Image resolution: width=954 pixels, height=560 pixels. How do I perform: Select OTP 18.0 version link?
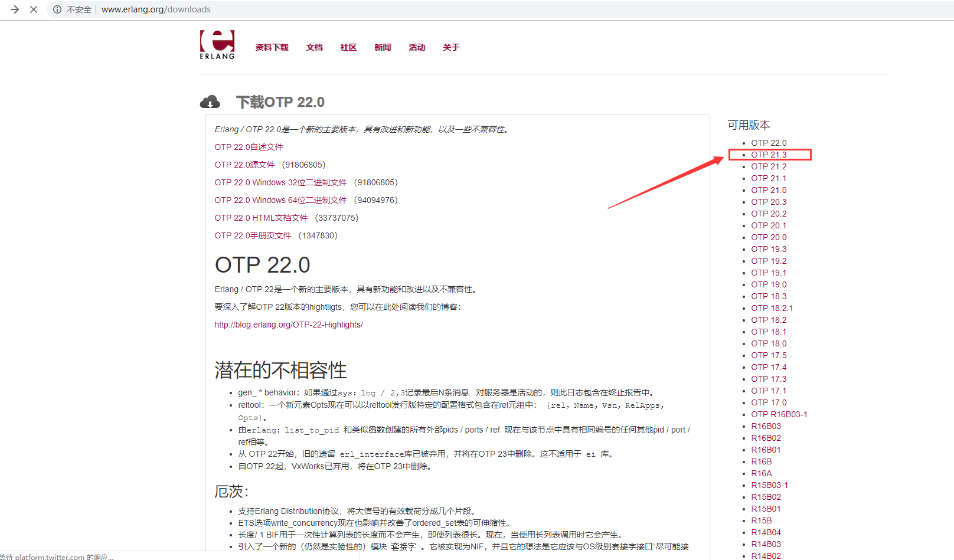(769, 343)
